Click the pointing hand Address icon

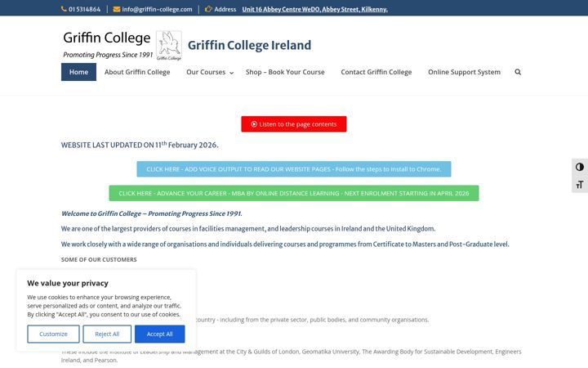pyautogui.click(x=208, y=9)
